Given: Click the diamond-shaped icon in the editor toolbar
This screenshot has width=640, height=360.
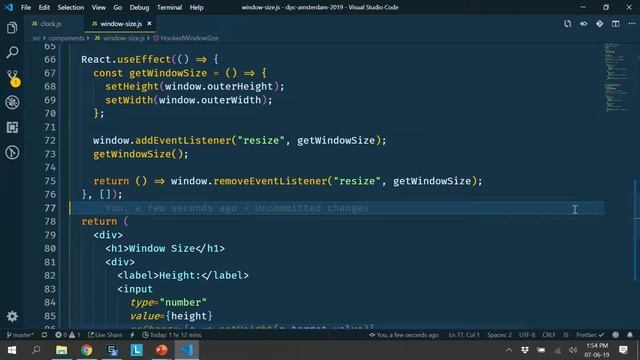Looking at the screenshot, I should pyautogui.click(x=600, y=24).
